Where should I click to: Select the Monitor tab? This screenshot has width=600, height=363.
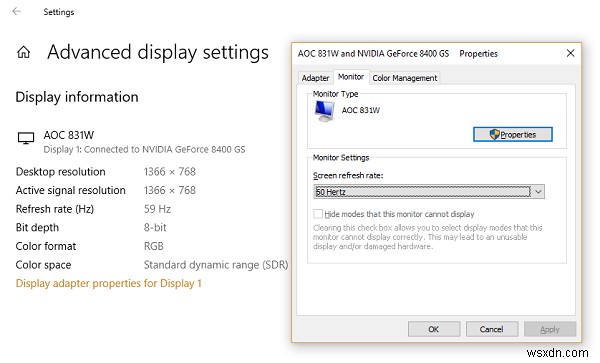[351, 77]
